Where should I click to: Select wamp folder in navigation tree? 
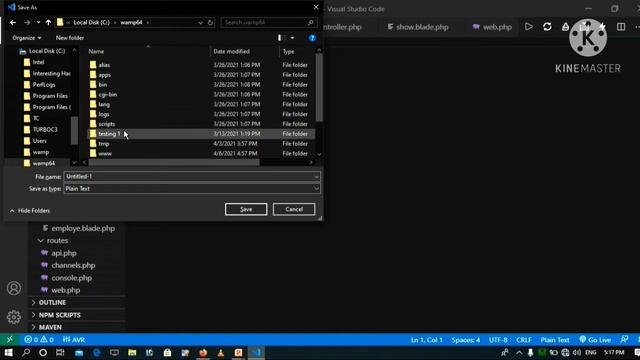41,152
